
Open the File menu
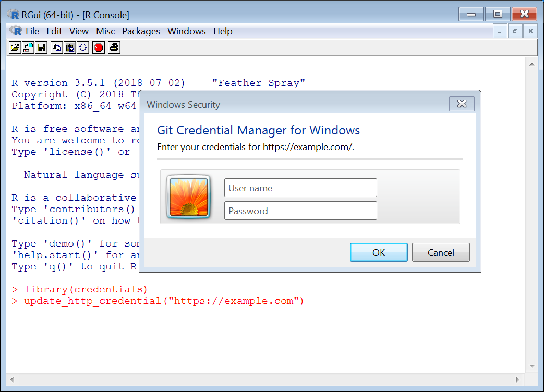[x=33, y=31]
